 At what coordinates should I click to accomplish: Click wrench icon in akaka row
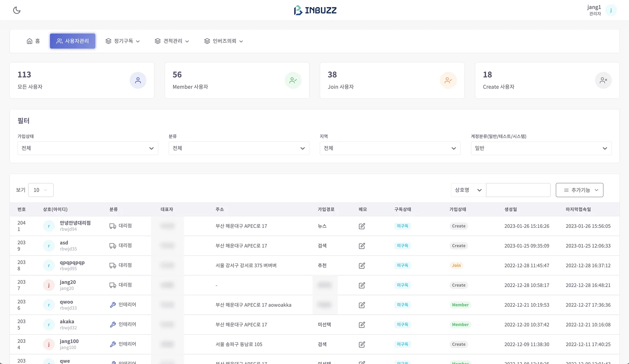(x=113, y=325)
